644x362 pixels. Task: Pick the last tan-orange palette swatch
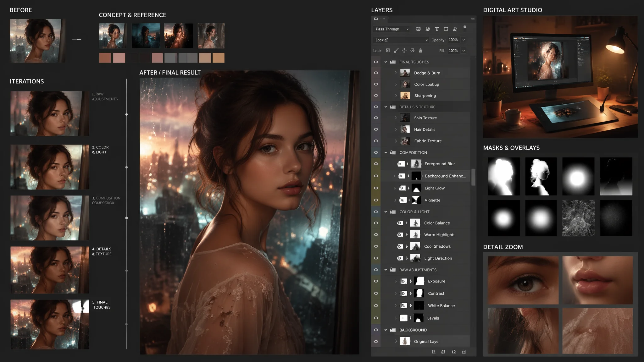tap(219, 58)
